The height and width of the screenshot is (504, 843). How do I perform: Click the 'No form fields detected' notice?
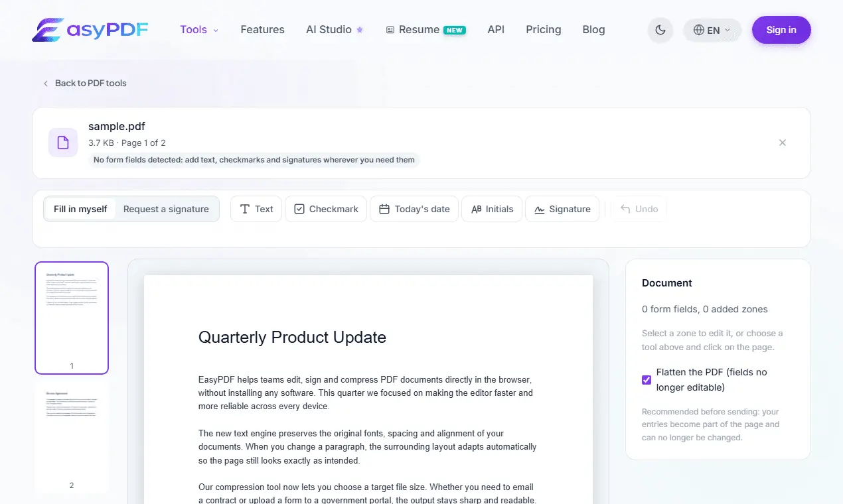pos(254,160)
